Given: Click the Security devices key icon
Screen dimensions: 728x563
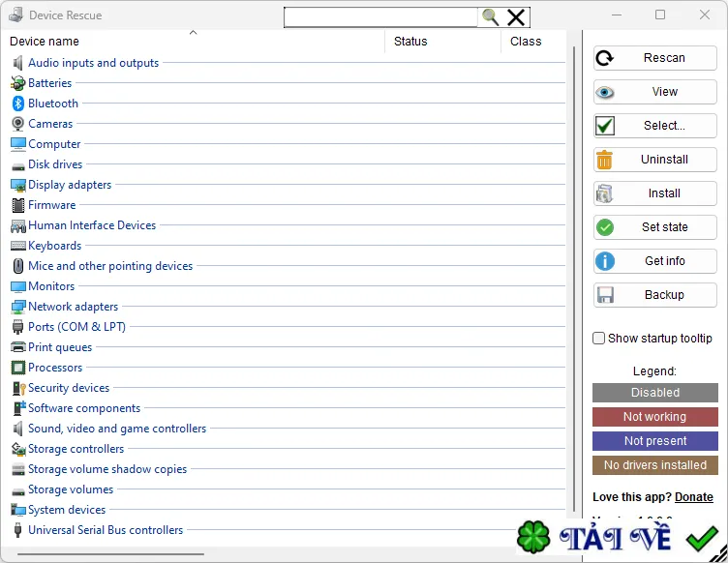Looking at the screenshot, I should point(18,388).
